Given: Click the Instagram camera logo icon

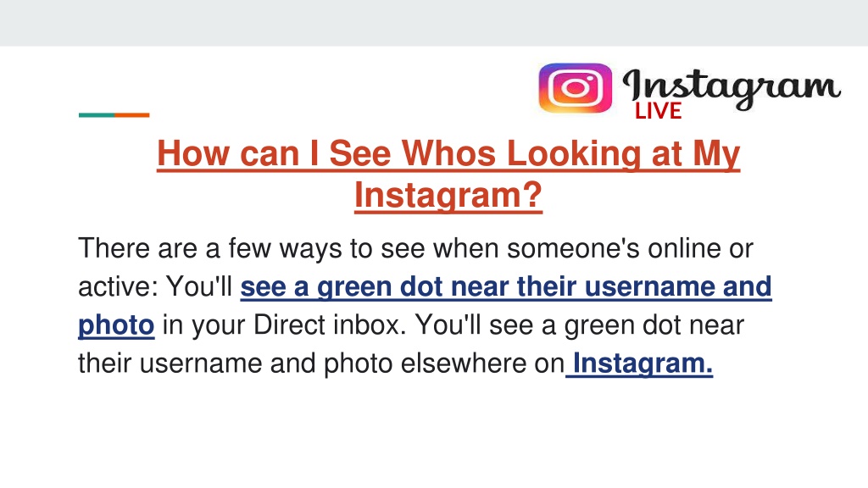Looking at the screenshot, I should pos(576,88).
